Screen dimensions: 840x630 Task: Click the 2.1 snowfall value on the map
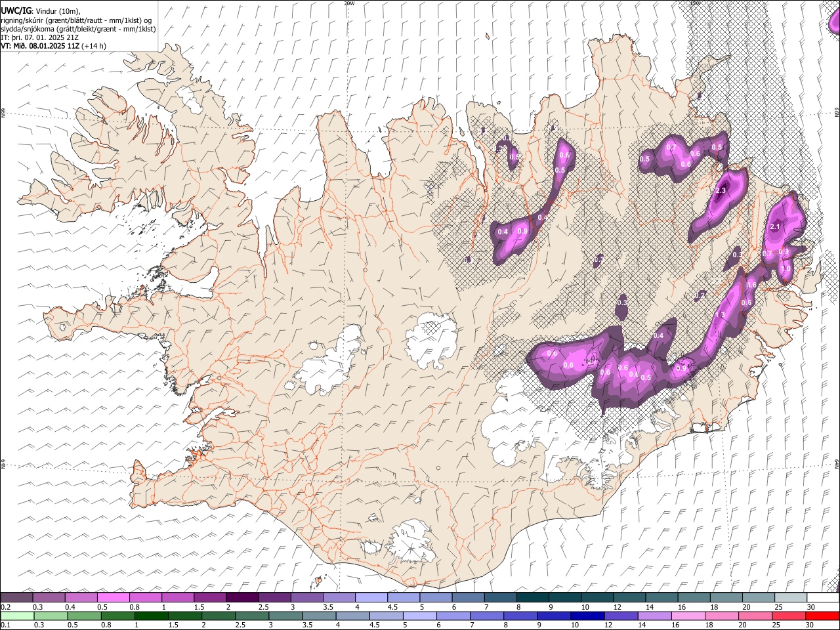[775, 227]
